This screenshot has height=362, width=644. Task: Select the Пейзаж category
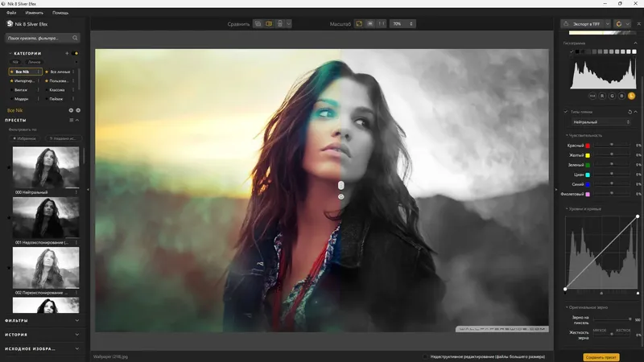click(x=56, y=99)
